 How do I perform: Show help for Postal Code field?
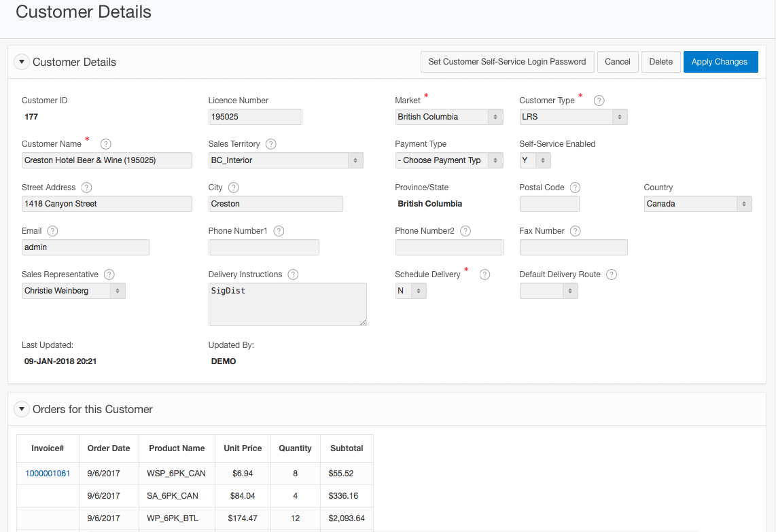pos(575,188)
